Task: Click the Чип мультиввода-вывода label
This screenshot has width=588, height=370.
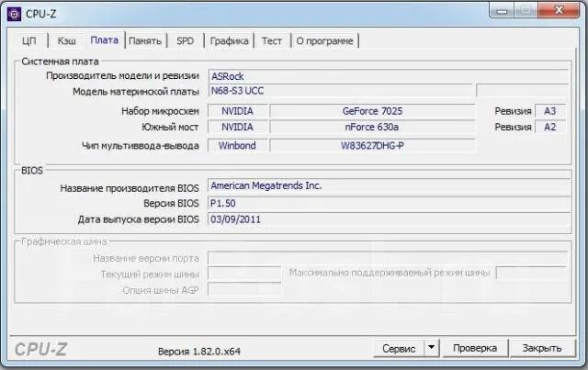Action: 141,146
